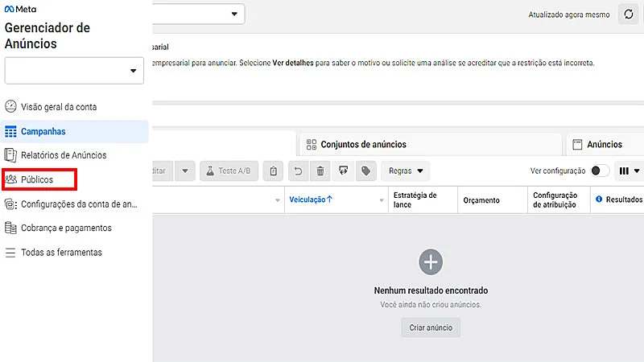The width and height of the screenshot is (644, 362).
Task: Click the clipboard duplicate icon
Action: [274, 171]
